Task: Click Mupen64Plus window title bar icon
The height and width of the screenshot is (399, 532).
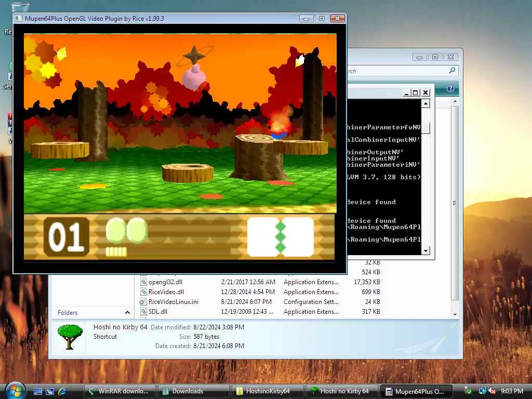Action: pos(18,18)
